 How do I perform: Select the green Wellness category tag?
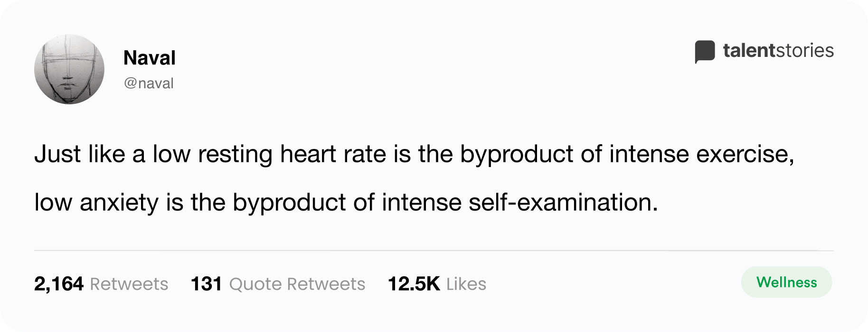(x=786, y=282)
